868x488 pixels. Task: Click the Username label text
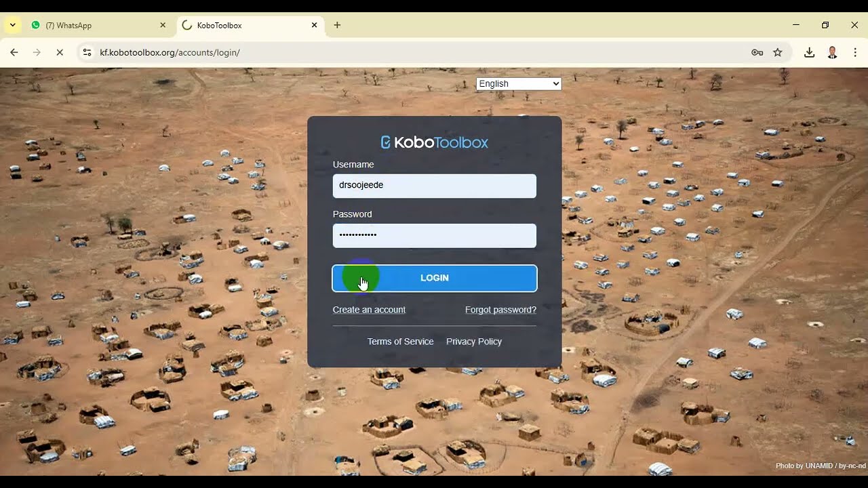353,165
